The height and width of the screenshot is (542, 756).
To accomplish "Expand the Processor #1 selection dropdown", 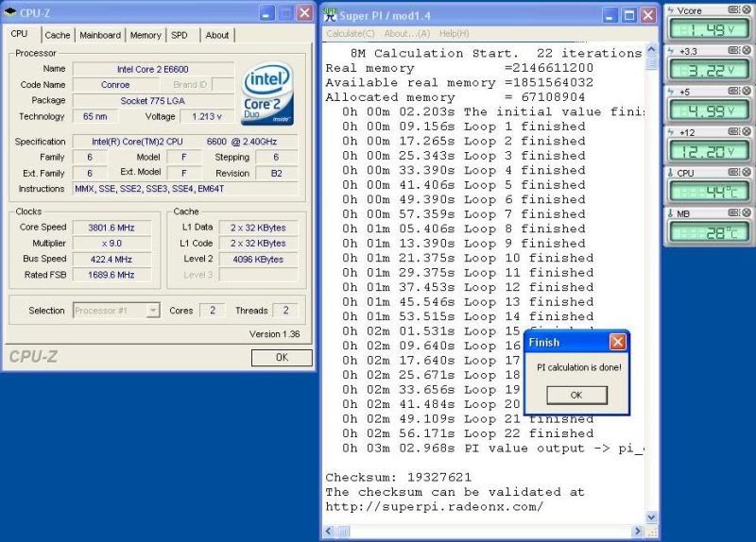I will point(153,311).
